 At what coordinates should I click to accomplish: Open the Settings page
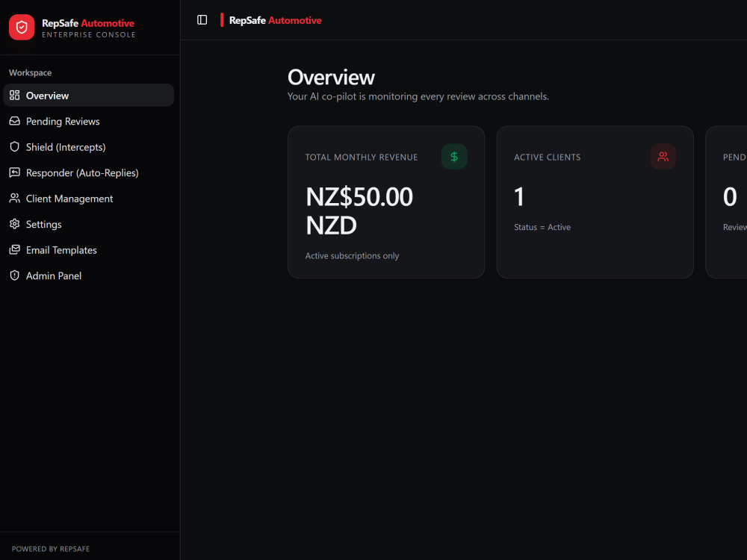click(89, 224)
